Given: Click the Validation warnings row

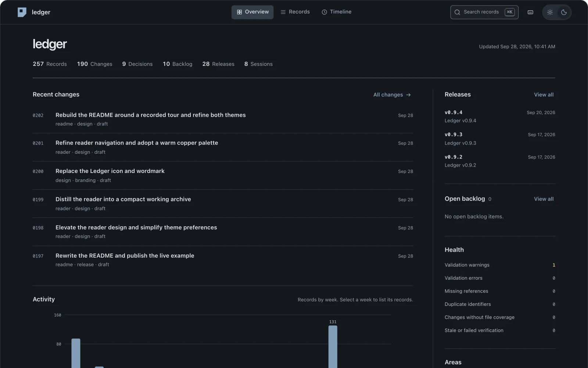Looking at the screenshot, I should (500, 265).
